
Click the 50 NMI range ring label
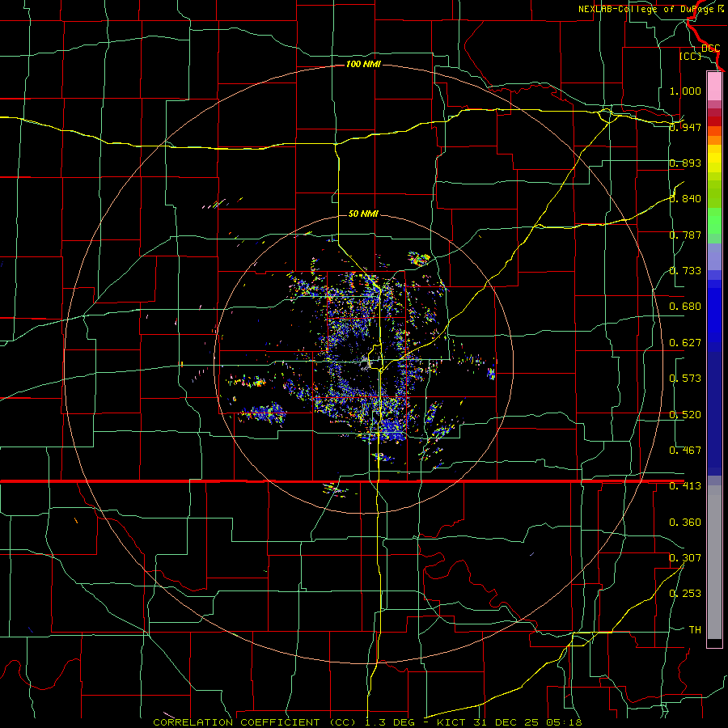click(363, 214)
